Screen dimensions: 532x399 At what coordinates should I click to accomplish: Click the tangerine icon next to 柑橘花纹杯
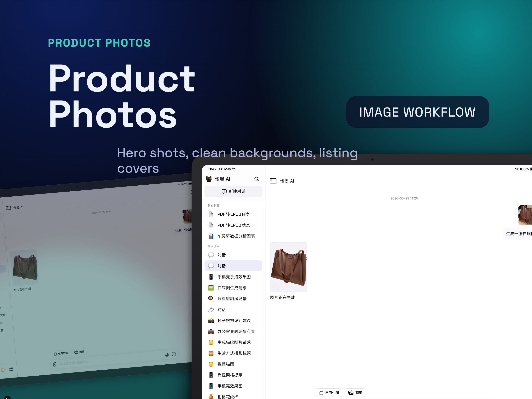click(211, 396)
